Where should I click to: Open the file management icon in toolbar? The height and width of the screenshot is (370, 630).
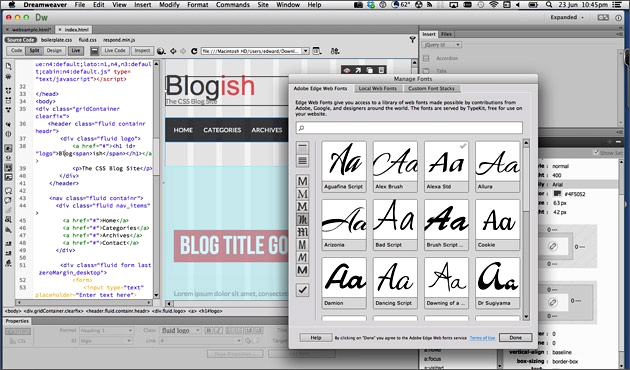click(335, 51)
